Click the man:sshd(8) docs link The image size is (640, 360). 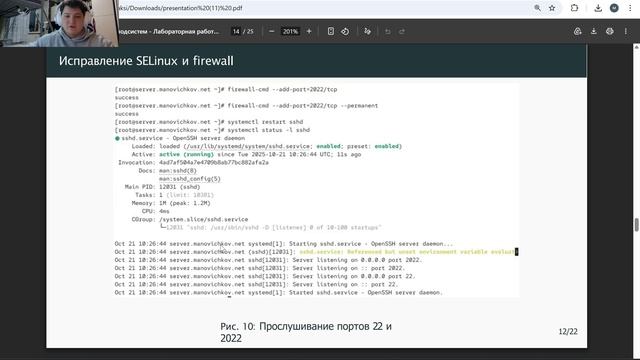[x=178, y=171]
